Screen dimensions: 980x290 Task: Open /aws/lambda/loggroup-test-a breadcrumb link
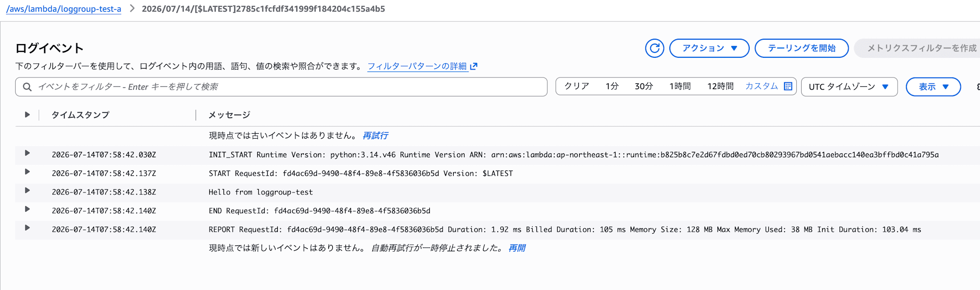(x=64, y=9)
